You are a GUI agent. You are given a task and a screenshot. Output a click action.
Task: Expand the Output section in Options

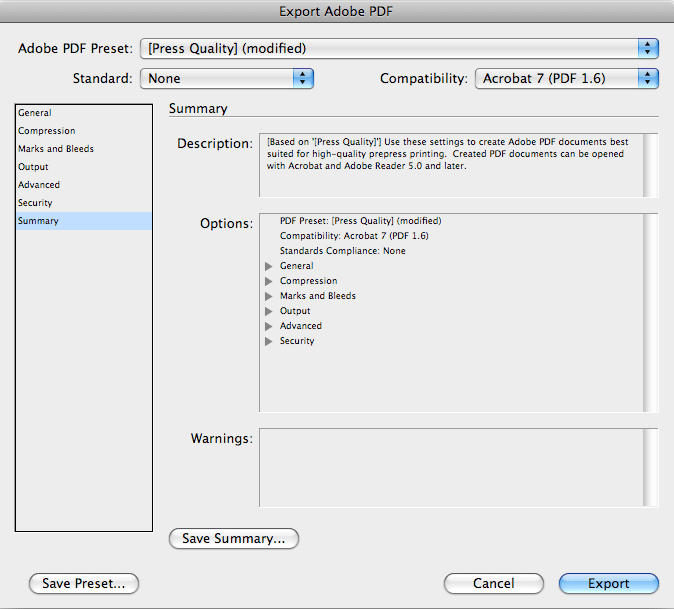point(269,311)
